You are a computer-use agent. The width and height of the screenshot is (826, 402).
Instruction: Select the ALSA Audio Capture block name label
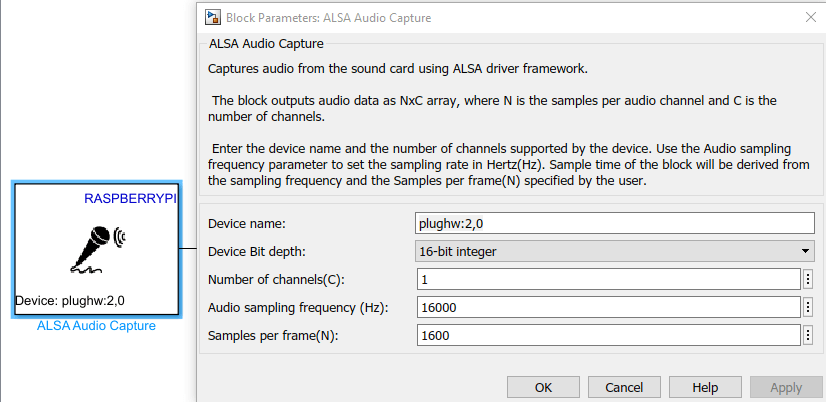(96, 326)
